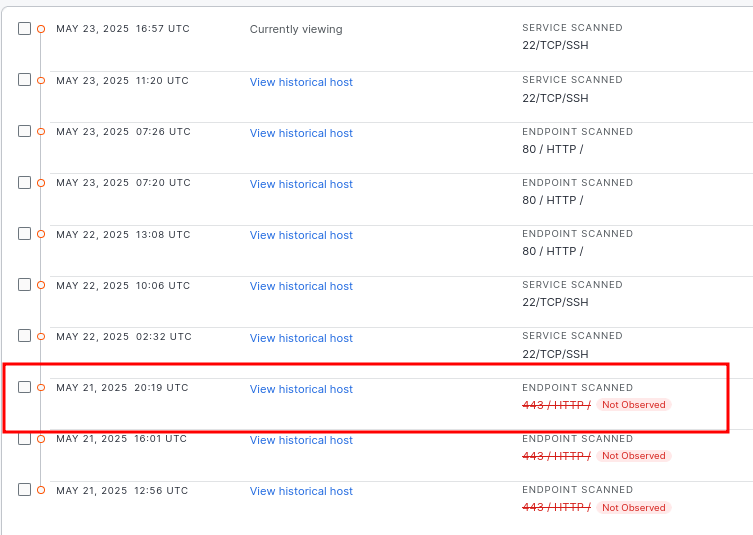Click View historical host for May 22 10:06
This screenshot has width=753, height=535.
(x=301, y=286)
